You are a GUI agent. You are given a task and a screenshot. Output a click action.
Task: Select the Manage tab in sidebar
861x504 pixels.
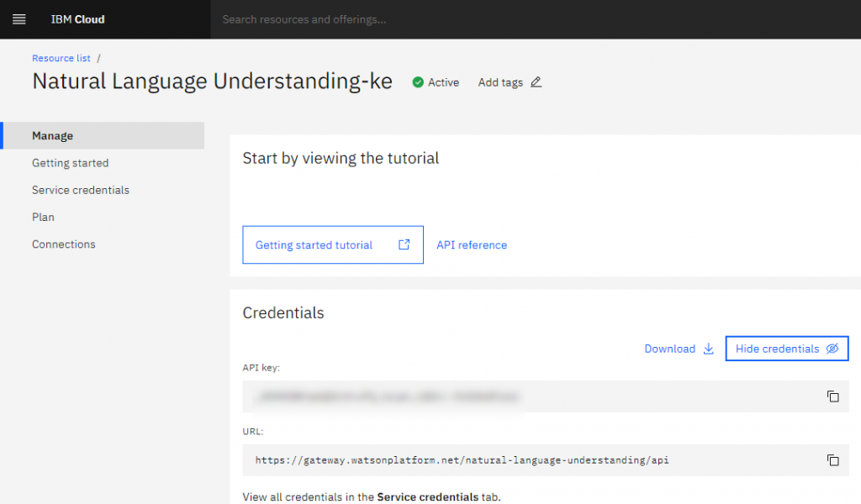coord(102,135)
